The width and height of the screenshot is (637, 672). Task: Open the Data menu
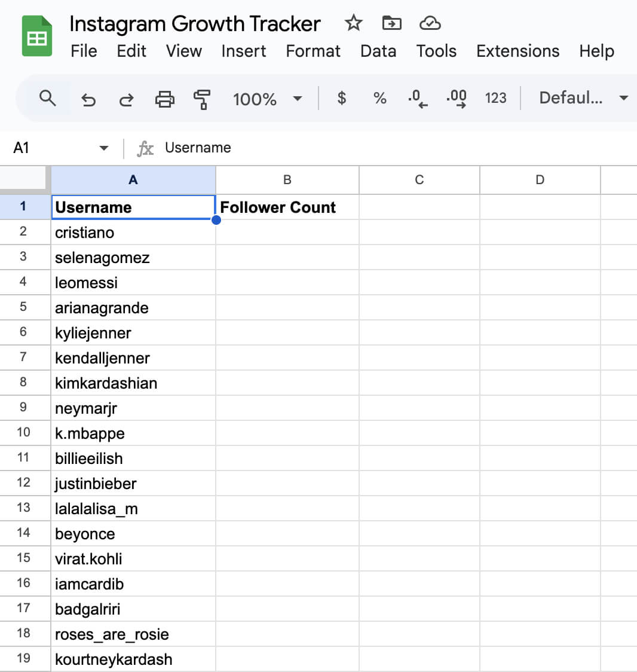pos(378,51)
